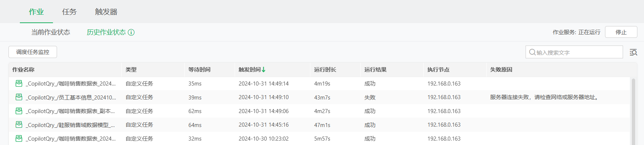Select the 当前作业状态 sub-tab
Screen dimensions: 644x145
50,32
